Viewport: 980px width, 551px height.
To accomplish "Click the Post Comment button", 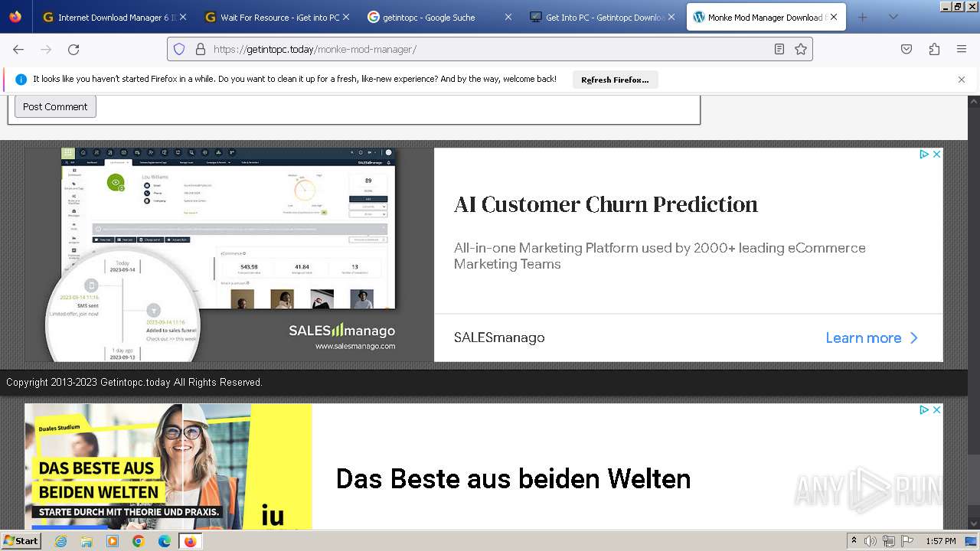I will coord(55,106).
